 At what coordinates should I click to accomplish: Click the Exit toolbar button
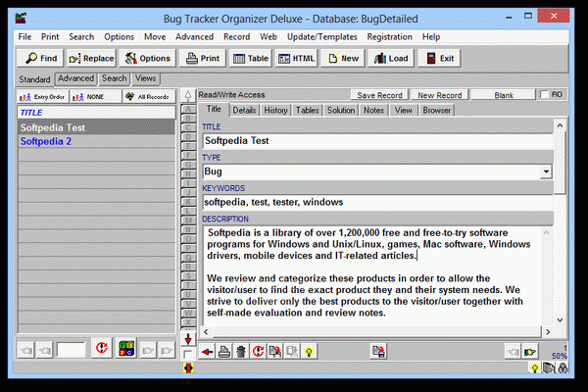[x=439, y=58]
